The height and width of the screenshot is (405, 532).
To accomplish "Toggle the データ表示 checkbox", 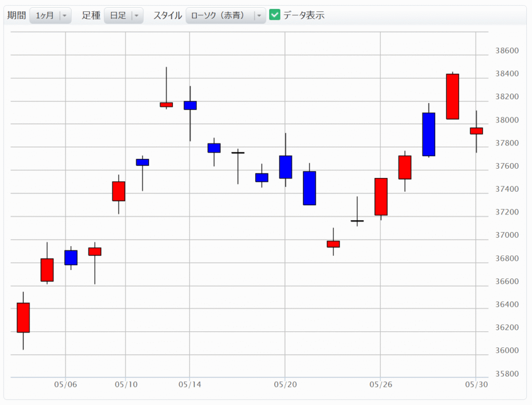I will tap(274, 15).
